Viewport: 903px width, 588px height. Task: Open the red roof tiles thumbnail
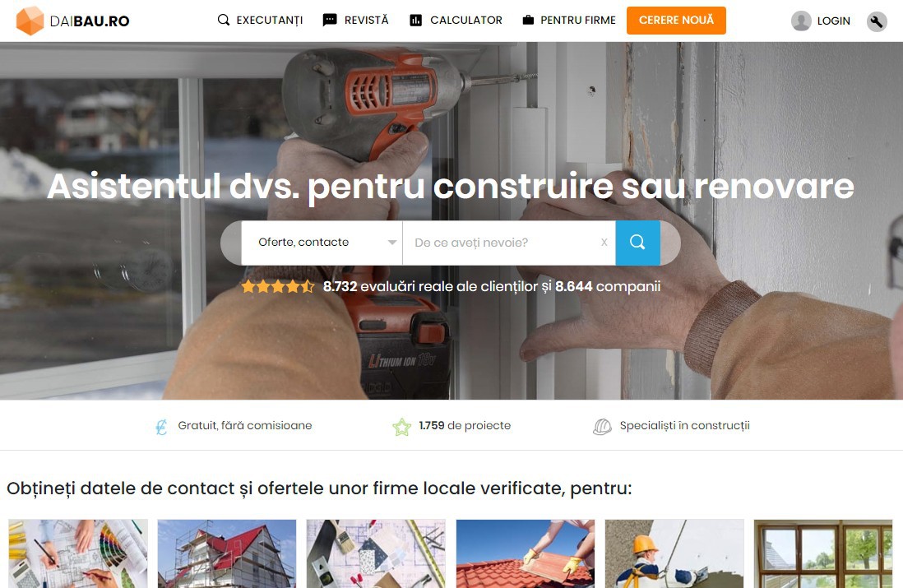point(526,553)
